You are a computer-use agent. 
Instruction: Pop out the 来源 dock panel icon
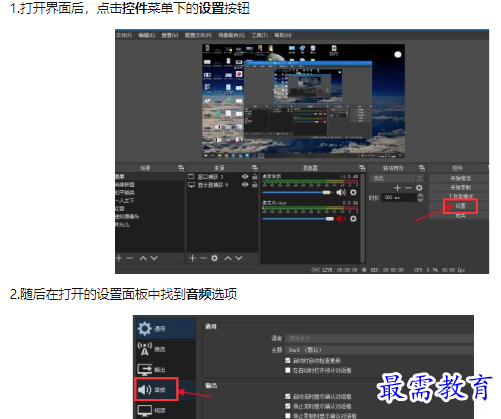255,168
